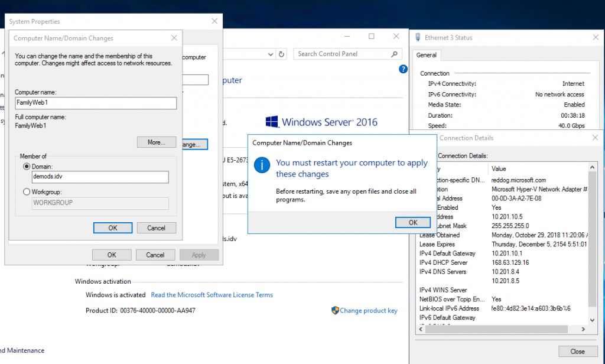Select the 10.201.8.5 DNS server value
Image resolution: width=605 pixels, height=364 pixels.
(x=506, y=281)
